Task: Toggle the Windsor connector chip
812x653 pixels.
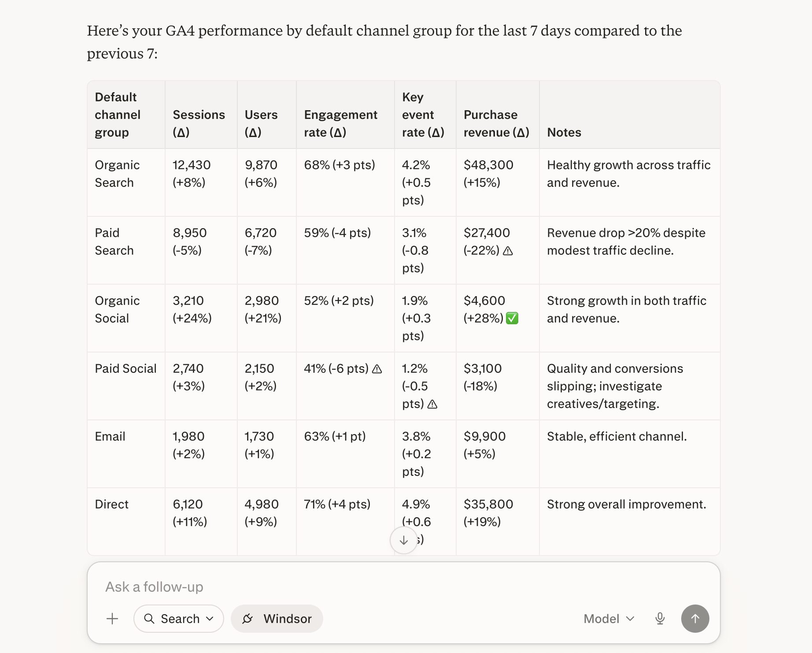Action: 277,619
